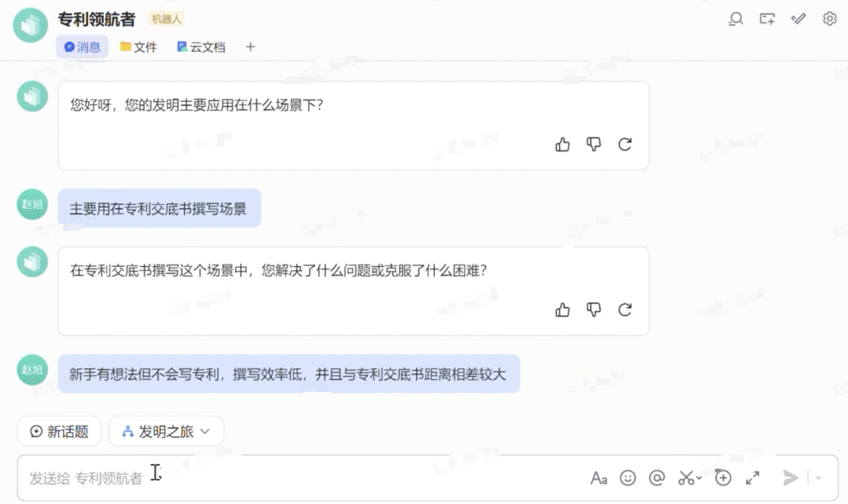Open chat settings gear icon

pyautogui.click(x=829, y=19)
